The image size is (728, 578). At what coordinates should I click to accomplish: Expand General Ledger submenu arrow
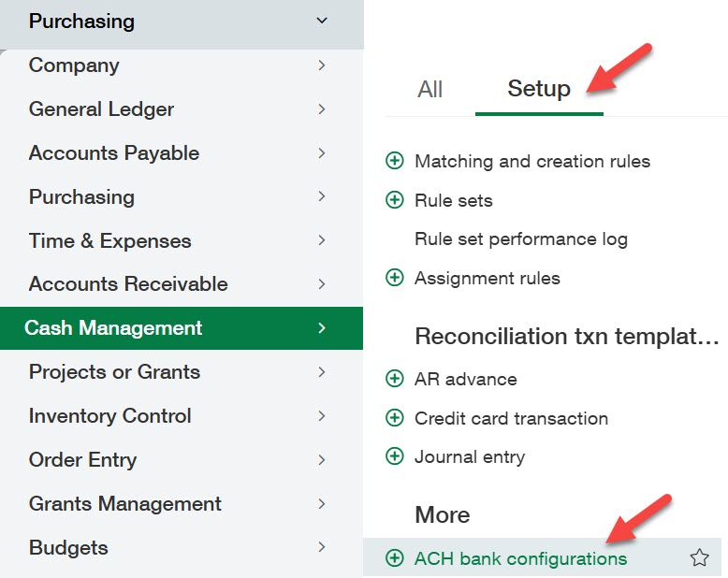tap(322, 109)
